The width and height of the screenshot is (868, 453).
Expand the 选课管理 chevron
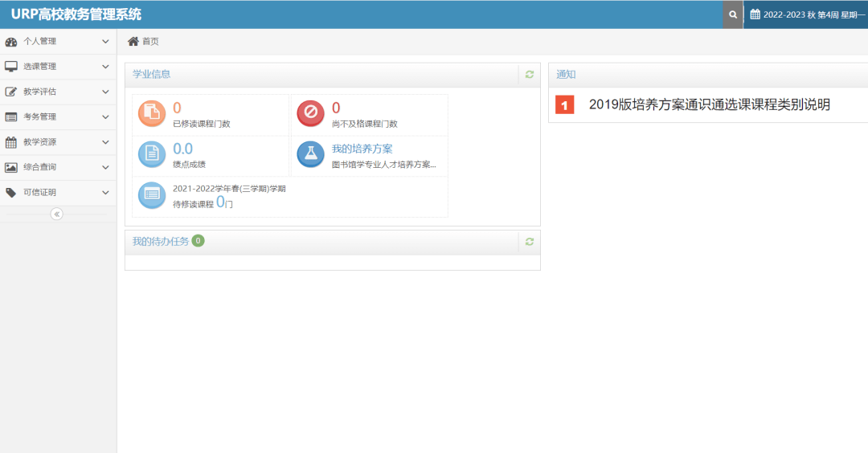[105, 67]
